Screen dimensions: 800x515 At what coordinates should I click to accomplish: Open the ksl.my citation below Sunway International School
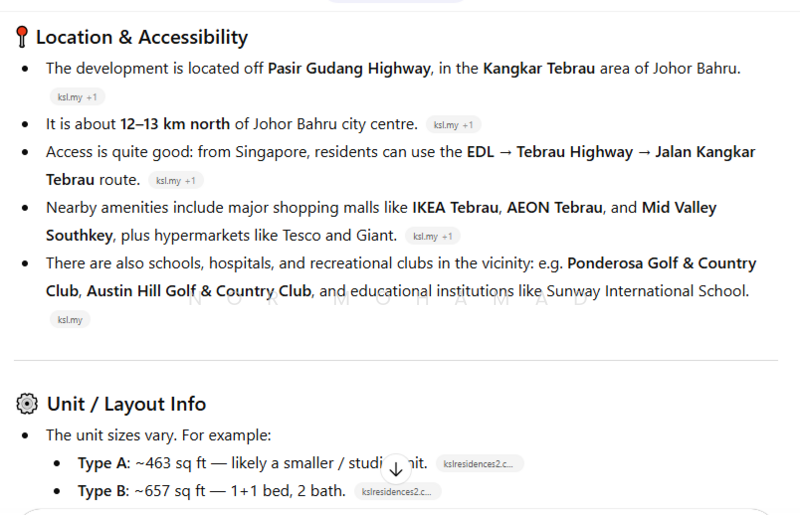70,320
